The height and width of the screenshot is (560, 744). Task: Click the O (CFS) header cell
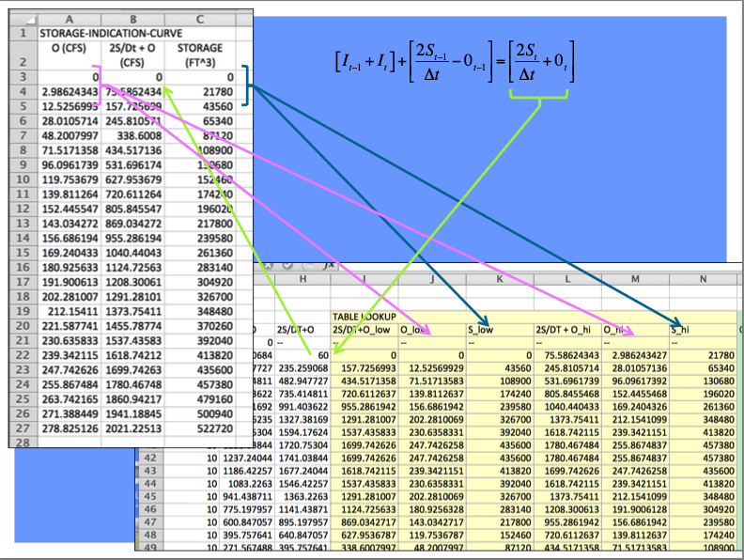tap(70, 55)
